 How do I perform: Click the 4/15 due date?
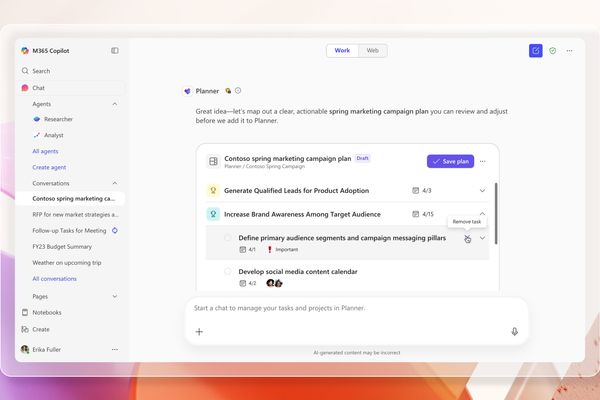pyautogui.click(x=423, y=214)
